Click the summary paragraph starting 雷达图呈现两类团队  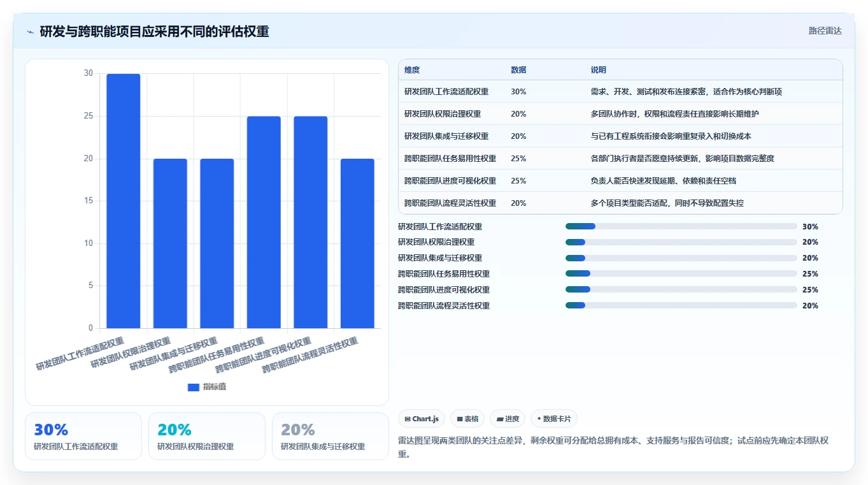coord(613,447)
